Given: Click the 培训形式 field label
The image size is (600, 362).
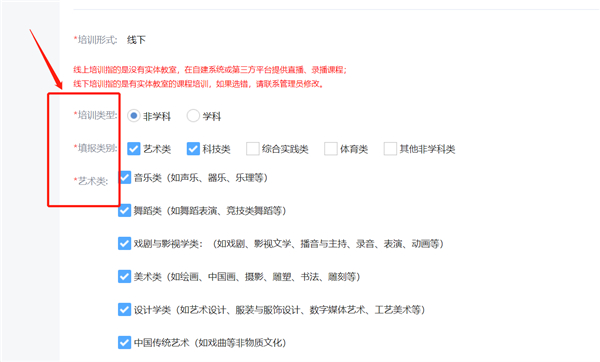Looking at the screenshot, I should [96, 40].
